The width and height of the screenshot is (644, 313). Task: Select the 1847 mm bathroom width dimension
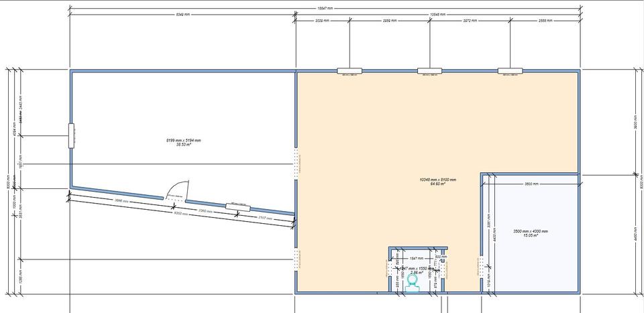[x=416, y=258]
